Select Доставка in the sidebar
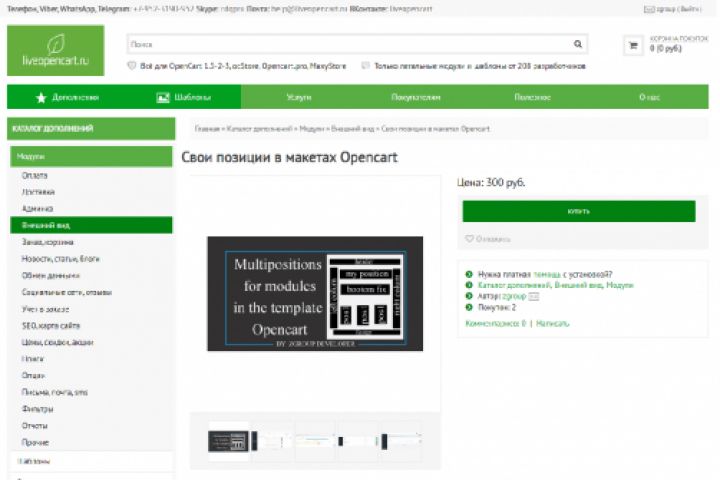This screenshot has height=480, width=720. tap(38, 192)
